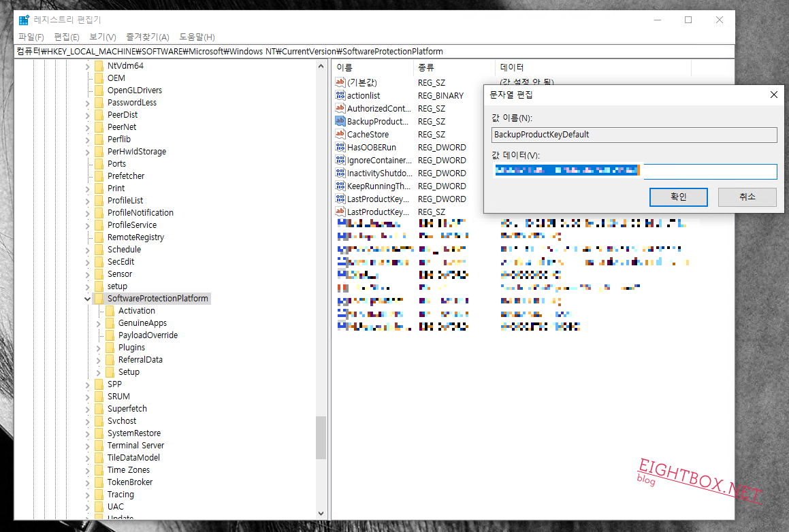Open the 도움말(H) menu

pyautogui.click(x=197, y=37)
